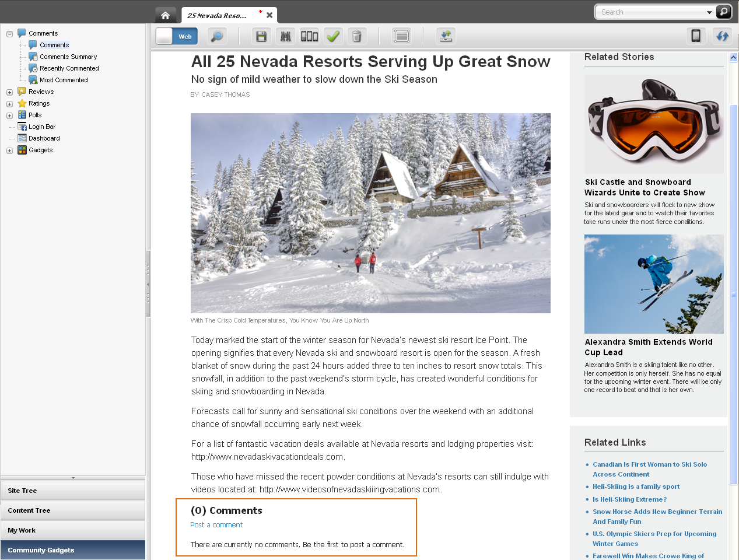The image size is (739, 560).
Task: Open Canadian Is First Woman to Ski Solo link
Action: [x=650, y=470]
